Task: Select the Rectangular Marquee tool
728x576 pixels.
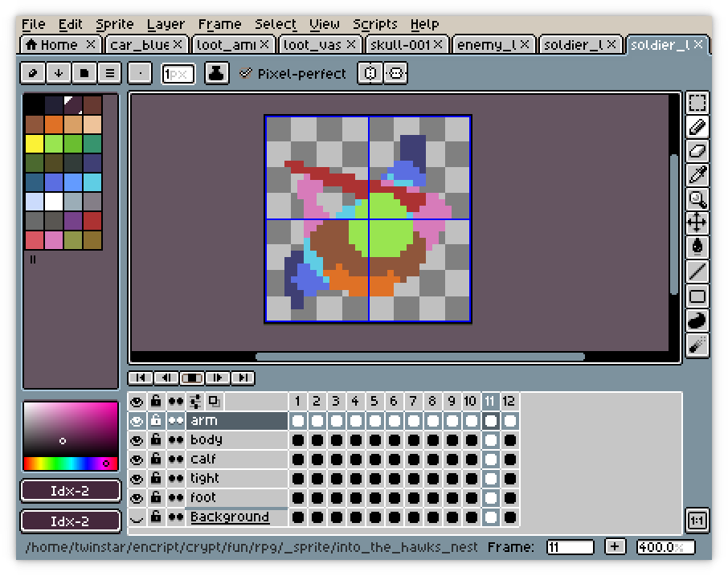Action: (x=697, y=103)
